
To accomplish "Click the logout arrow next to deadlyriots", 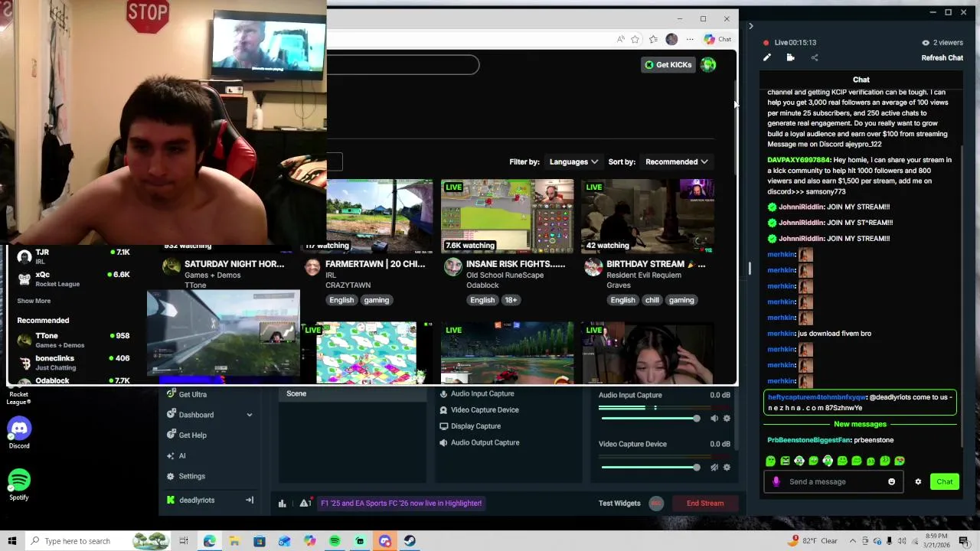I will [x=249, y=500].
